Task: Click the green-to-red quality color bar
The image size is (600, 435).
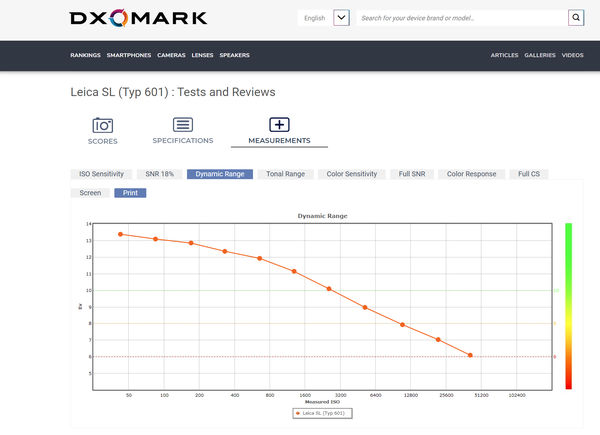Action: [x=569, y=306]
